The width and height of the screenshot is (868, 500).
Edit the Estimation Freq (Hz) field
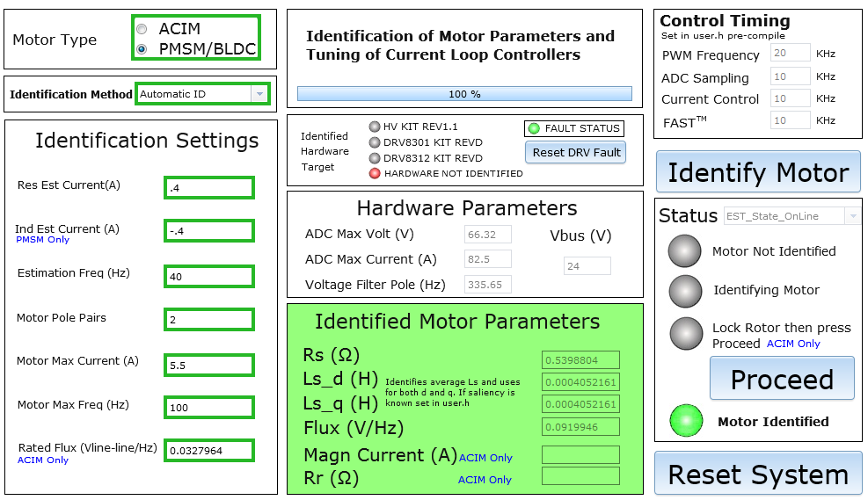tap(209, 277)
